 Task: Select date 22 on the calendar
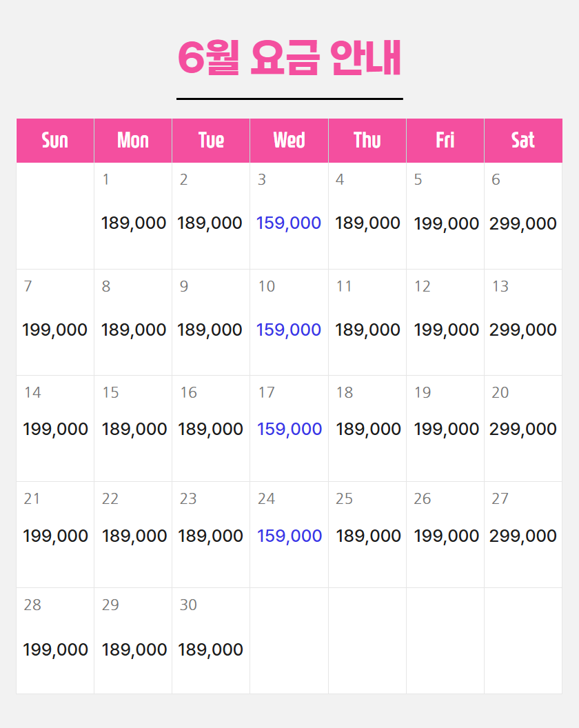[110, 498]
